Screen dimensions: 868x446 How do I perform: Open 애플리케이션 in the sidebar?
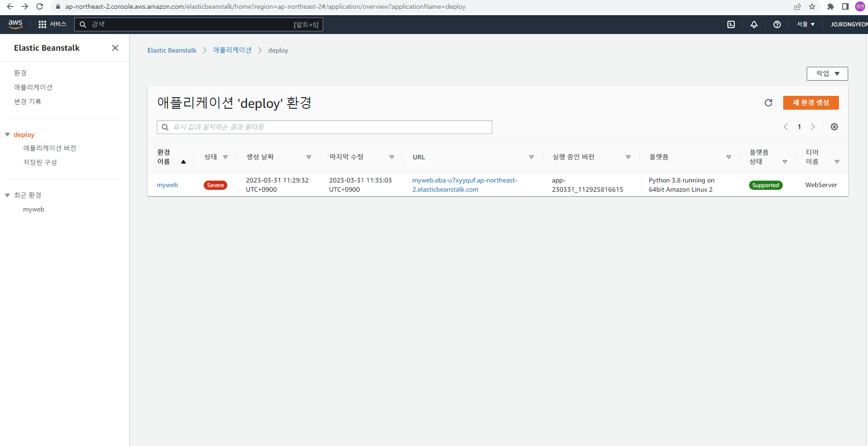click(x=33, y=88)
